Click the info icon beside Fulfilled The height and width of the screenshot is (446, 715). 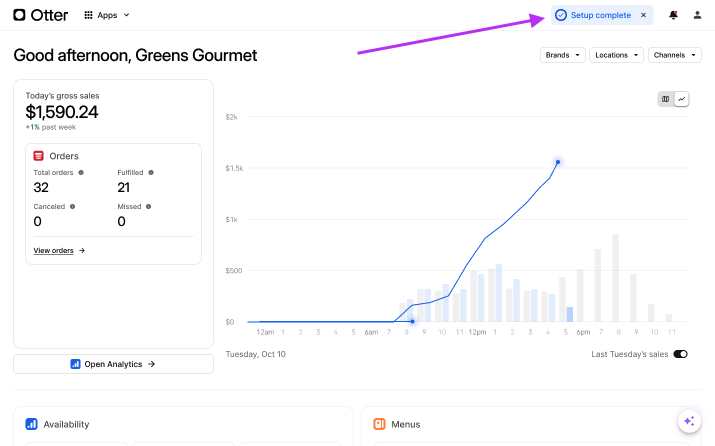[151, 172]
